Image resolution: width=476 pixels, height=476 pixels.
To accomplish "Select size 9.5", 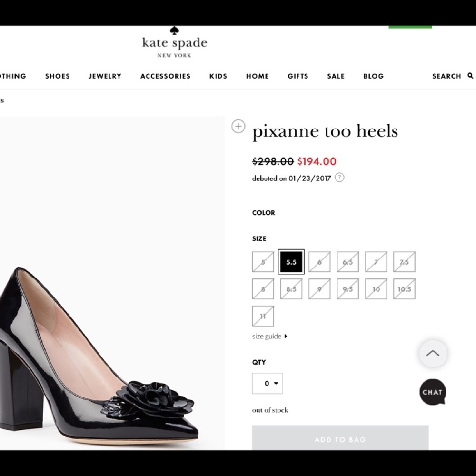I will pos(347,289).
